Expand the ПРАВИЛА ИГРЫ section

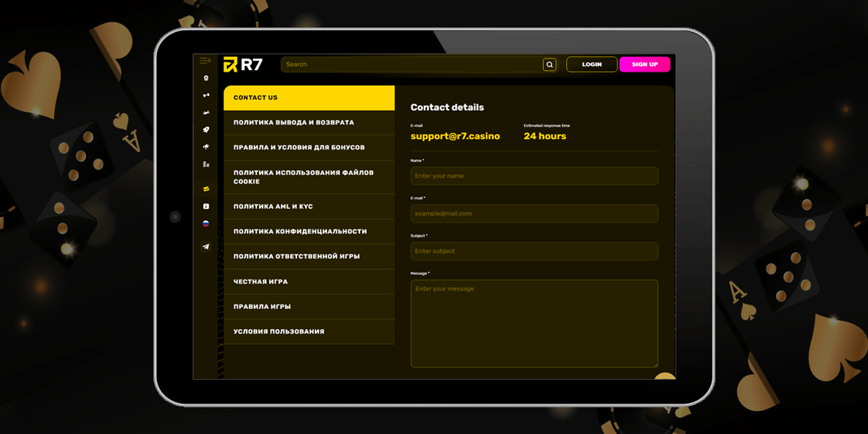coord(309,306)
